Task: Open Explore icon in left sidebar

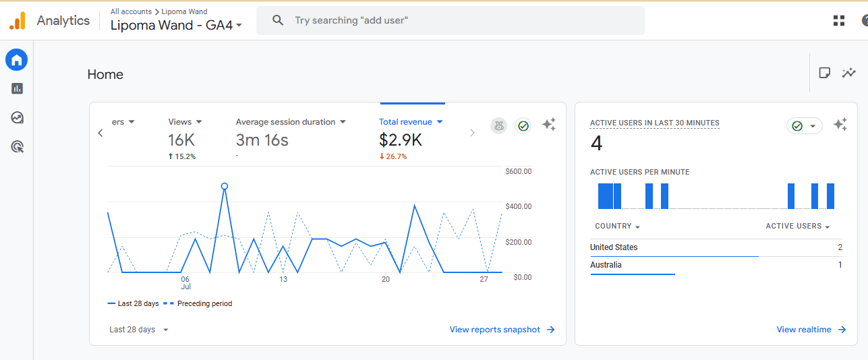Action: [17, 117]
